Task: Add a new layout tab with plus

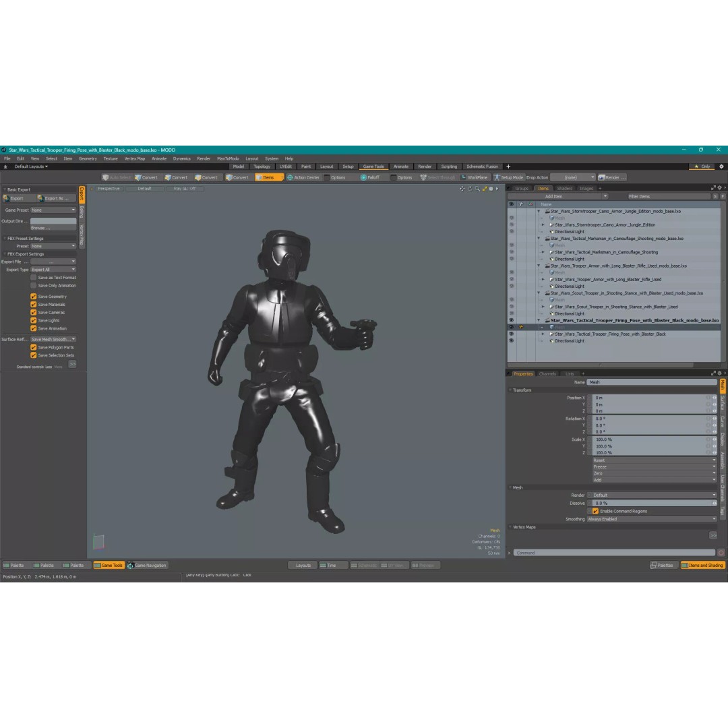Action: point(508,166)
